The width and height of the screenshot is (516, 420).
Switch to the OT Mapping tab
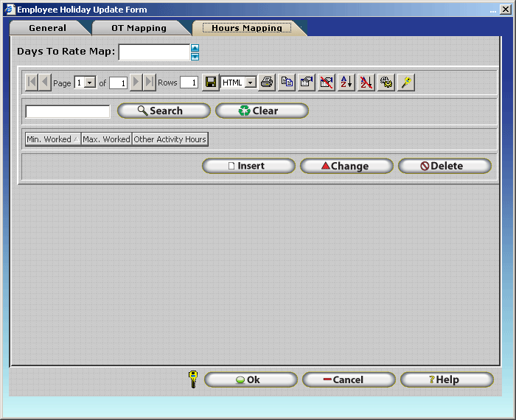coord(139,28)
